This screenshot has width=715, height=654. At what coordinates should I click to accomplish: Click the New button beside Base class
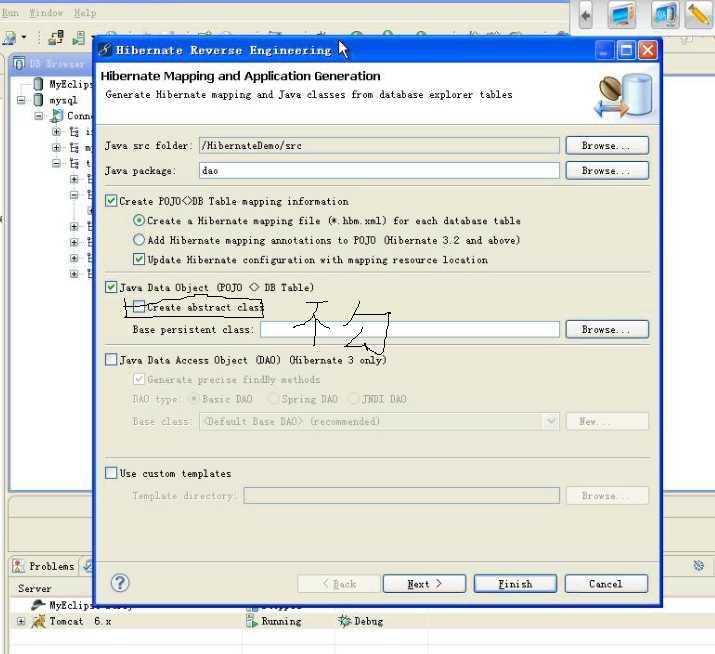click(x=607, y=421)
